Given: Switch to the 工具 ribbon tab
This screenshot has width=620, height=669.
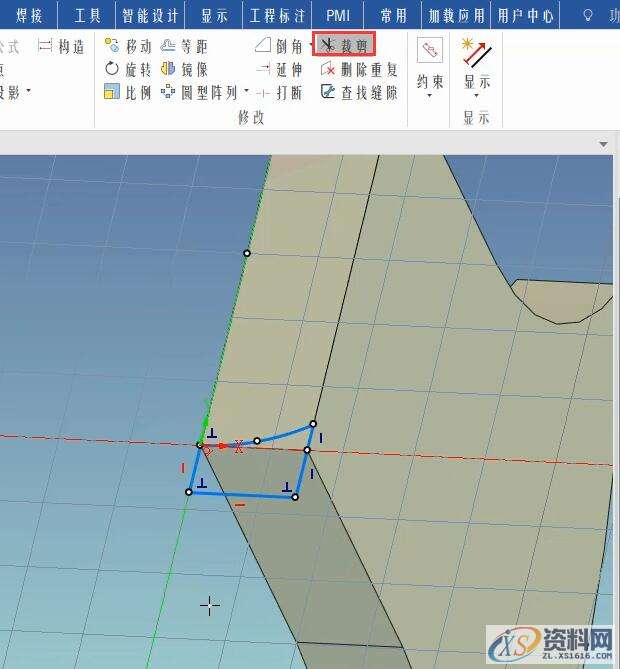Looking at the screenshot, I should click(x=87, y=16).
